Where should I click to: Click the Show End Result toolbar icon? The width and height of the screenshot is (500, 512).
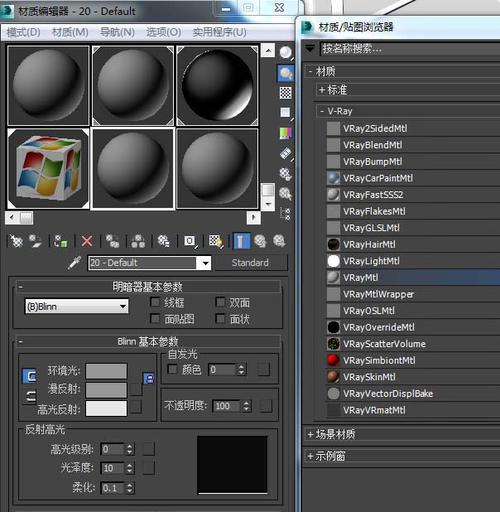tap(241, 241)
